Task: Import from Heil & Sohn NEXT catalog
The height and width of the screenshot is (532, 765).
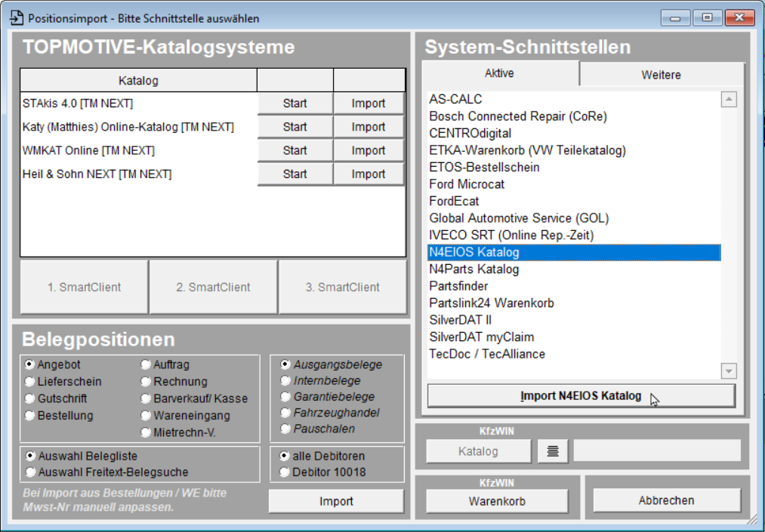Action: [x=369, y=174]
